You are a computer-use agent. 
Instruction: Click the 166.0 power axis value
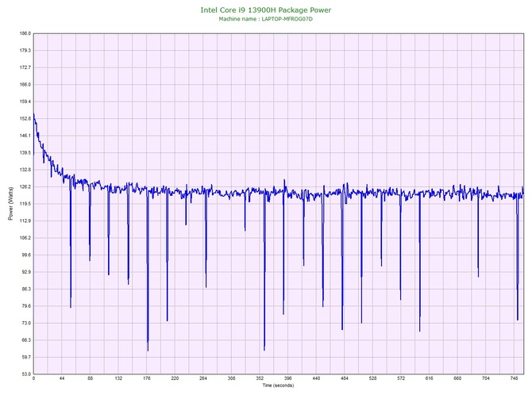25,84
